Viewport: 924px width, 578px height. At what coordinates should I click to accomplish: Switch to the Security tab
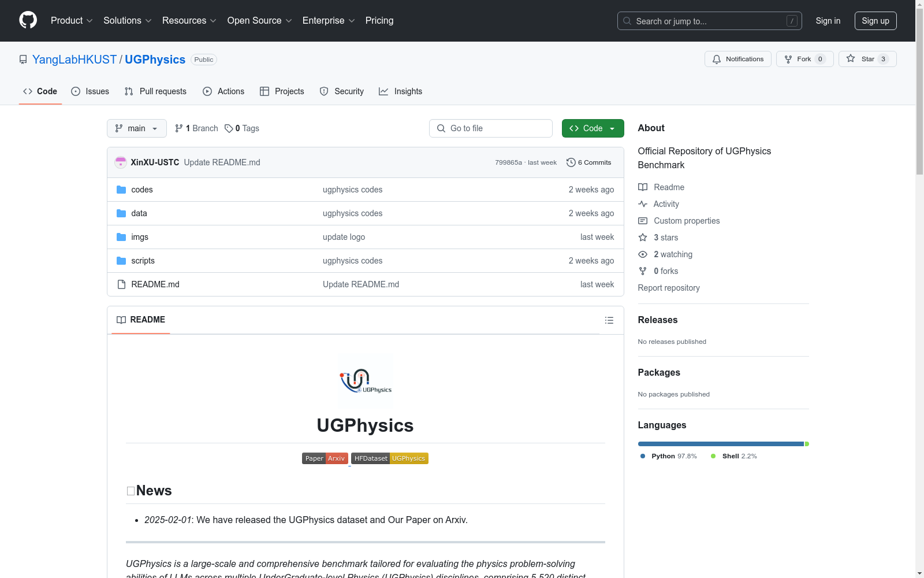(342, 91)
